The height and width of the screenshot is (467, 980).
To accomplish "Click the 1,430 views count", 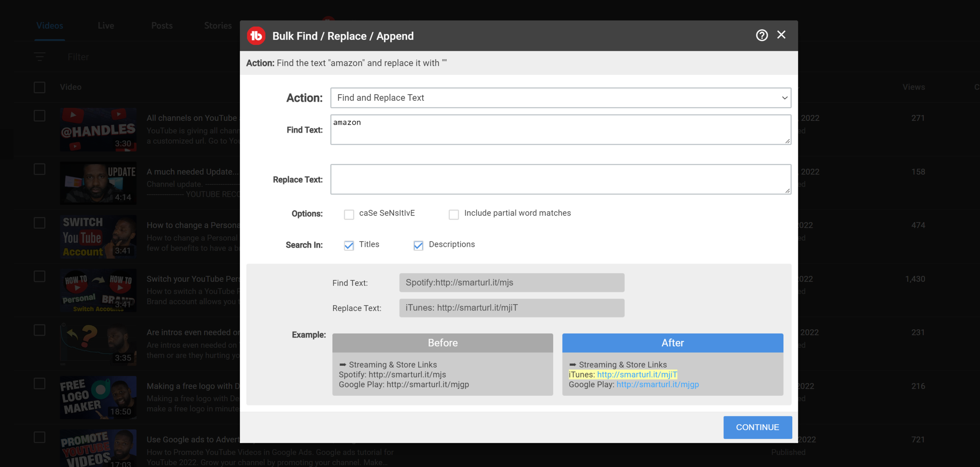I will click(915, 279).
